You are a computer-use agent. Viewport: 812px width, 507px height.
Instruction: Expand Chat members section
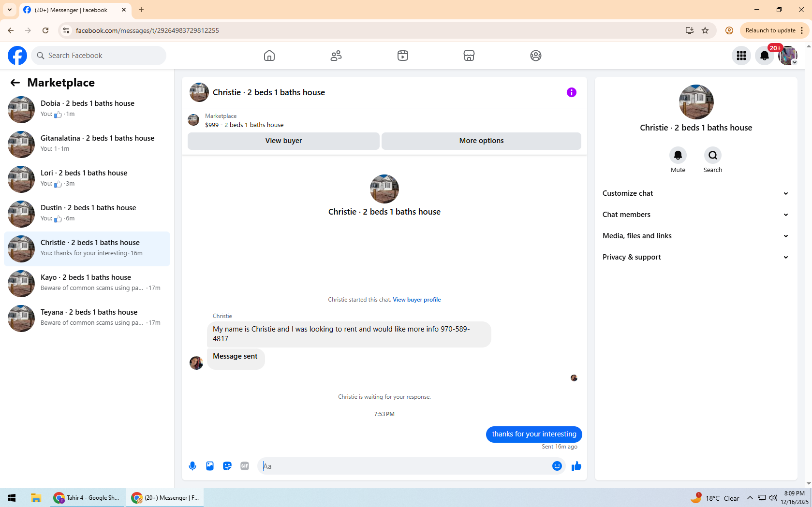pos(696,215)
